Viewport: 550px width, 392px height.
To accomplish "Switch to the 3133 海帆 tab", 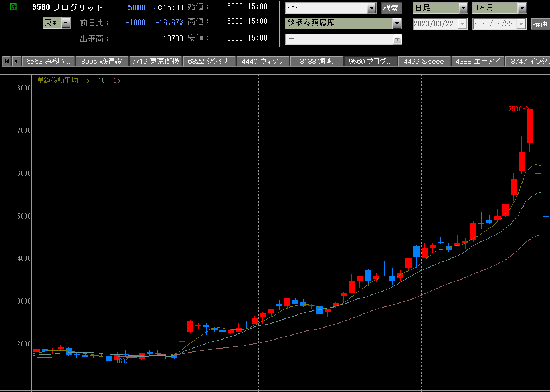I will (317, 62).
